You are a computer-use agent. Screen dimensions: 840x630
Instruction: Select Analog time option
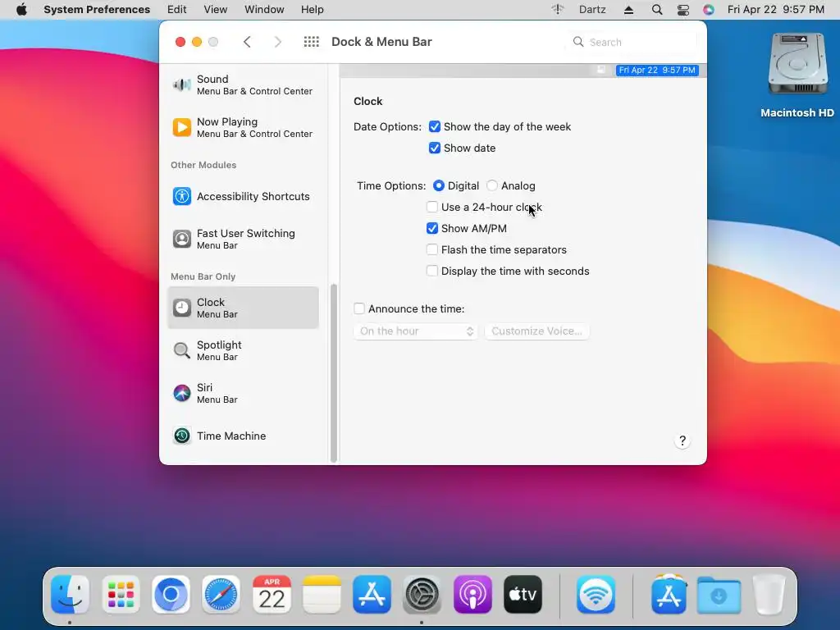(x=492, y=185)
